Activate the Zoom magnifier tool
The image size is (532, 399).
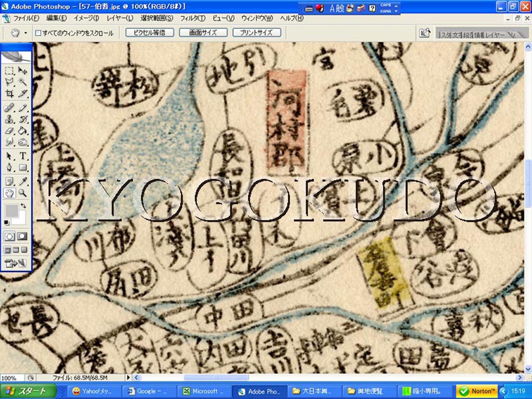[22, 193]
